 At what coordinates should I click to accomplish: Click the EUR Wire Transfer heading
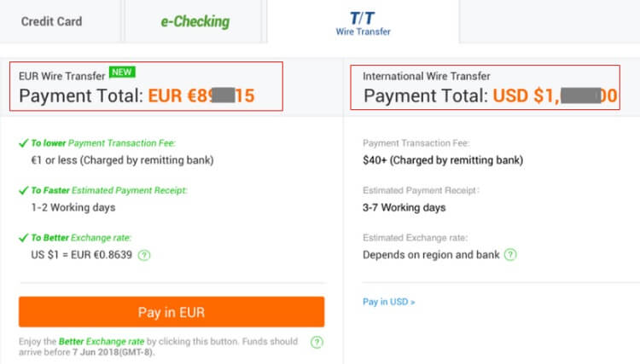tap(61, 76)
